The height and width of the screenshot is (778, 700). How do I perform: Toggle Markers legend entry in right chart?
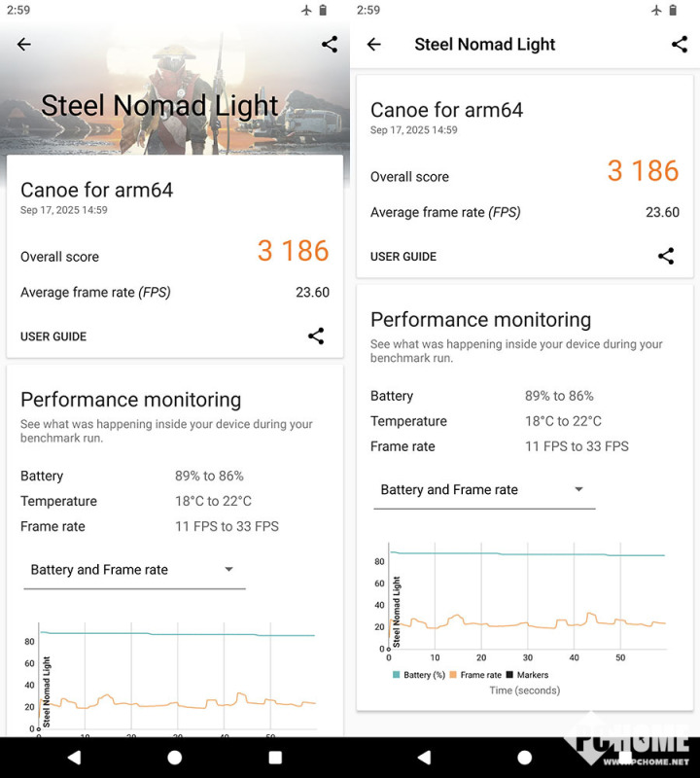click(526, 675)
